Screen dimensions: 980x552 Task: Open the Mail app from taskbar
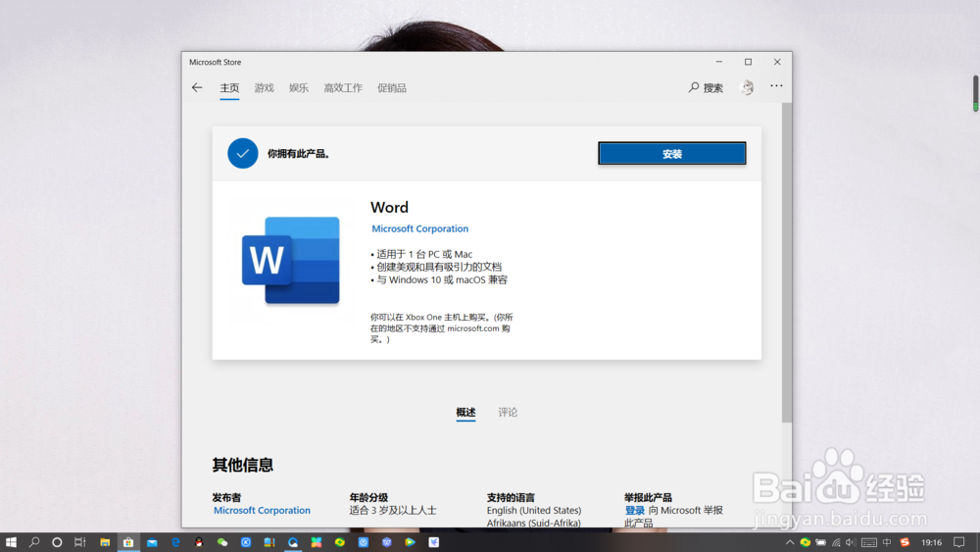tap(152, 542)
